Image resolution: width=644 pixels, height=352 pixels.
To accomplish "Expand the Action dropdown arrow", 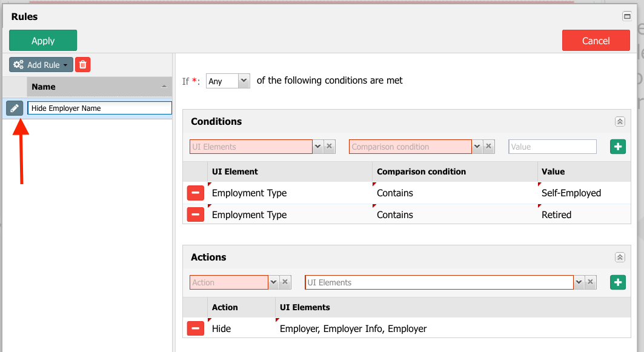I will point(273,282).
